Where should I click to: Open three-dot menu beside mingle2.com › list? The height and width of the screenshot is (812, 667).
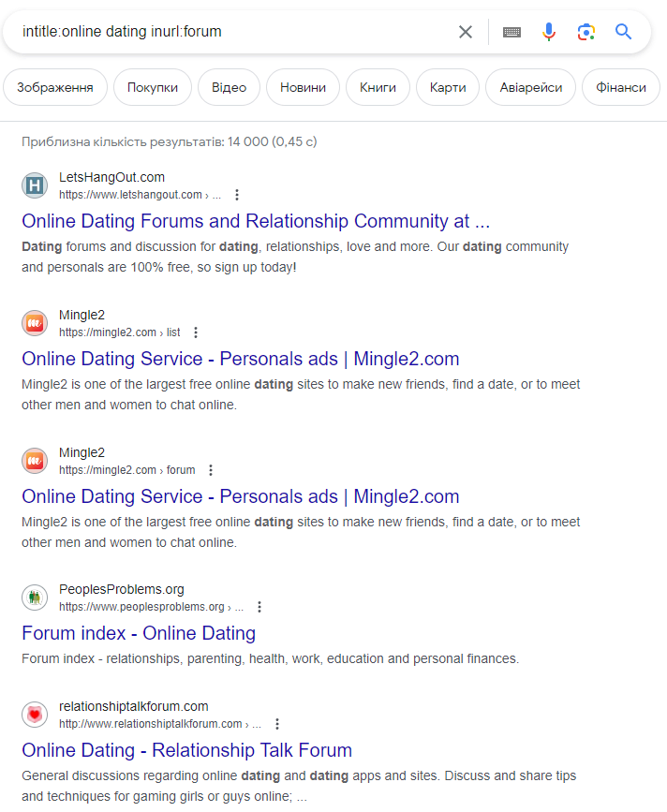[x=196, y=332]
